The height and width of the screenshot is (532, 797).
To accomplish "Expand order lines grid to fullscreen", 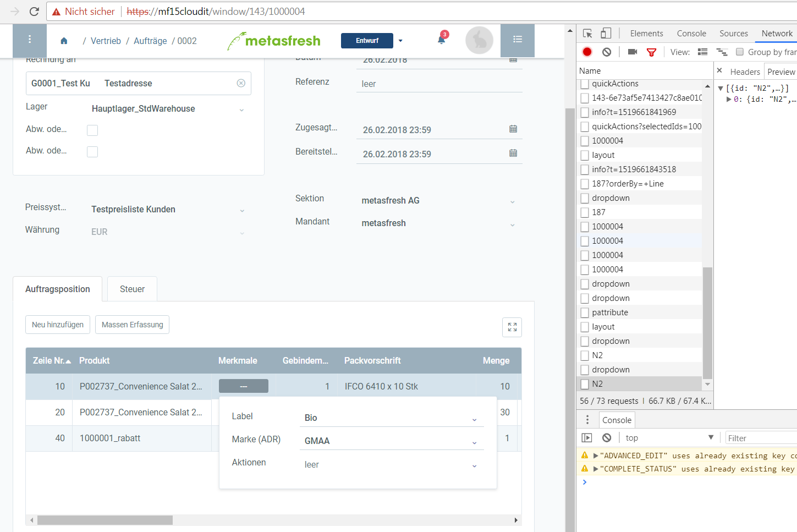I will [512, 327].
